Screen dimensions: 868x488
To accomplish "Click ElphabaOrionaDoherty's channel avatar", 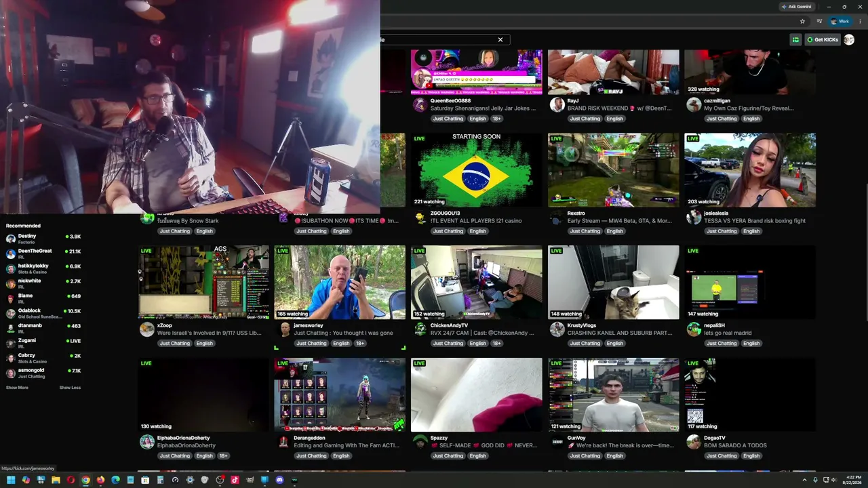I will point(147,442).
